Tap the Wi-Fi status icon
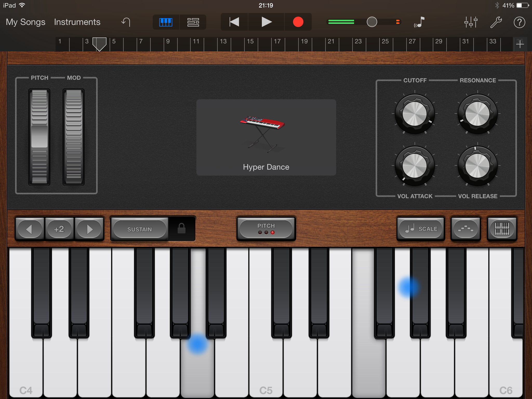532x399 pixels. tap(22, 5)
